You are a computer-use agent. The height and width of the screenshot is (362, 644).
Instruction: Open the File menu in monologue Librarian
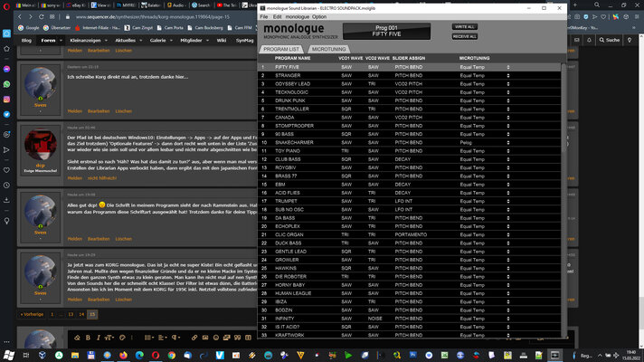click(x=264, y=17)
